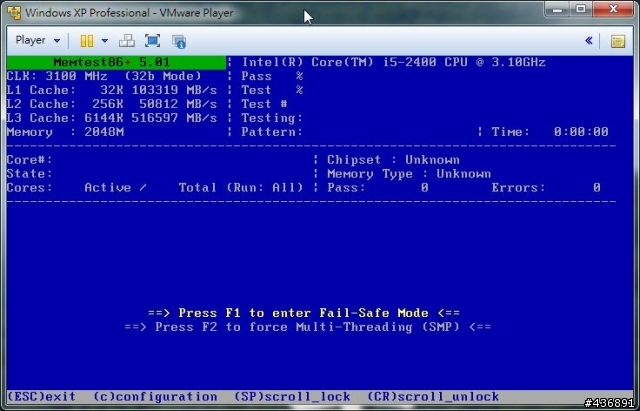Click the (ESC)exit hint
The width and height of the screenshot is (640, 411).
pyautogui.click(x=41, y=397)
